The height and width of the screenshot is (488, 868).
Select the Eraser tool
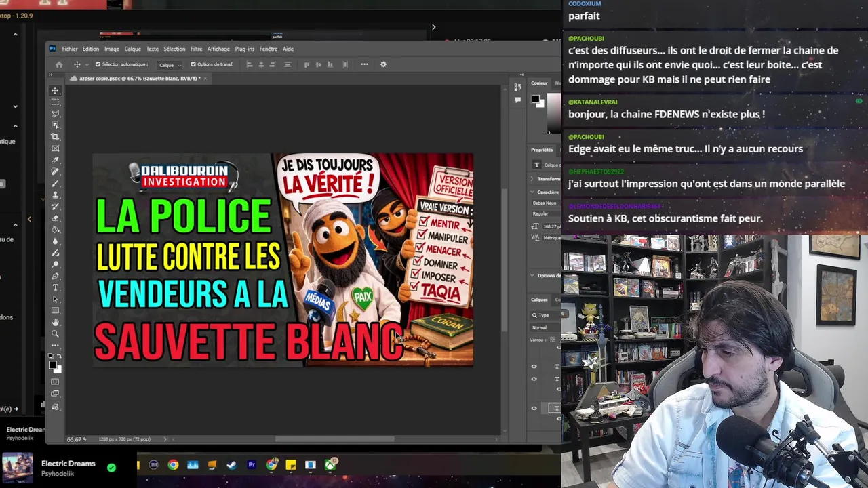[56, 218]
